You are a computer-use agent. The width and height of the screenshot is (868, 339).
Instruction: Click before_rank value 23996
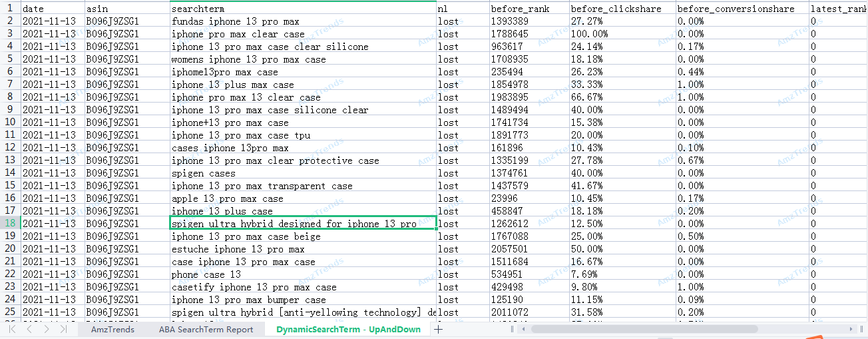[x=529, y=198]
